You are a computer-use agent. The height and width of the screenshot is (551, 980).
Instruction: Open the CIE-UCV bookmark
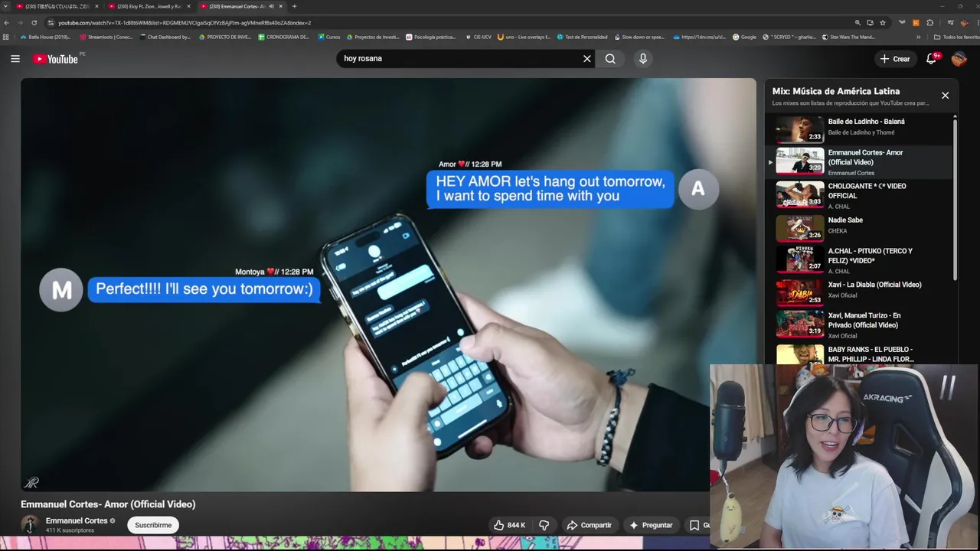click(x=479, y=37)
